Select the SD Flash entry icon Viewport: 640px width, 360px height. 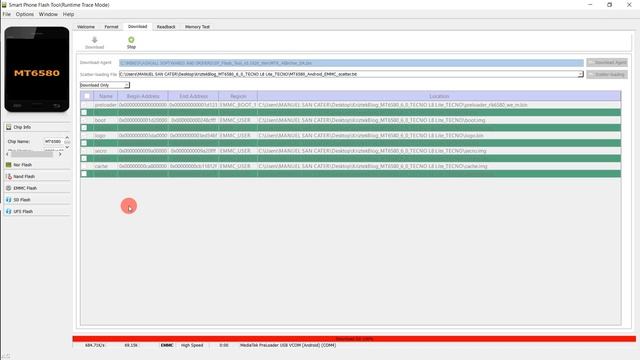coord(9,200)
